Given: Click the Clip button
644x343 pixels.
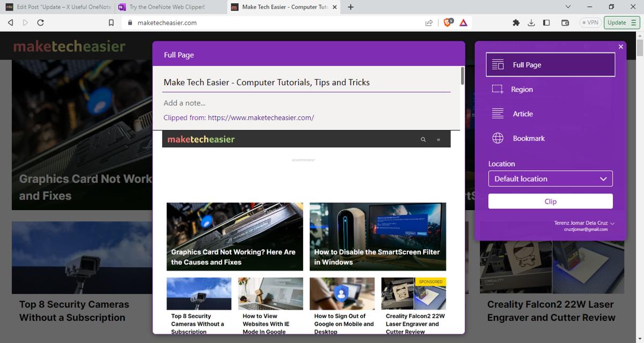Looking at the screenshot, I should pos(550,201).
